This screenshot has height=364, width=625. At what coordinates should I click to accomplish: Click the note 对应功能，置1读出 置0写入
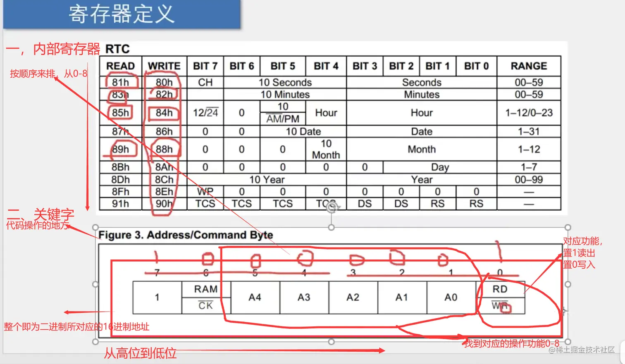point(583,253)
